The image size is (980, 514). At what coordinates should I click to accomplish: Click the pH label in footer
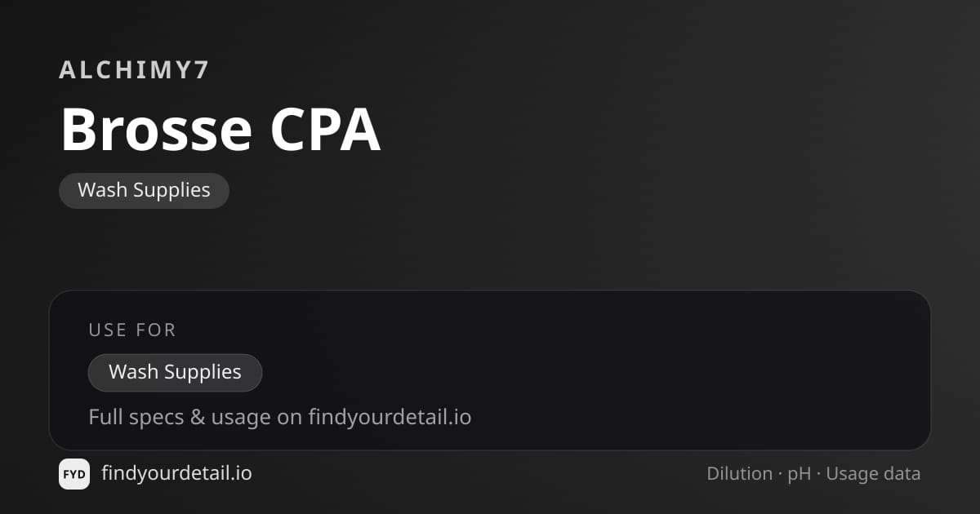[800, 474]
